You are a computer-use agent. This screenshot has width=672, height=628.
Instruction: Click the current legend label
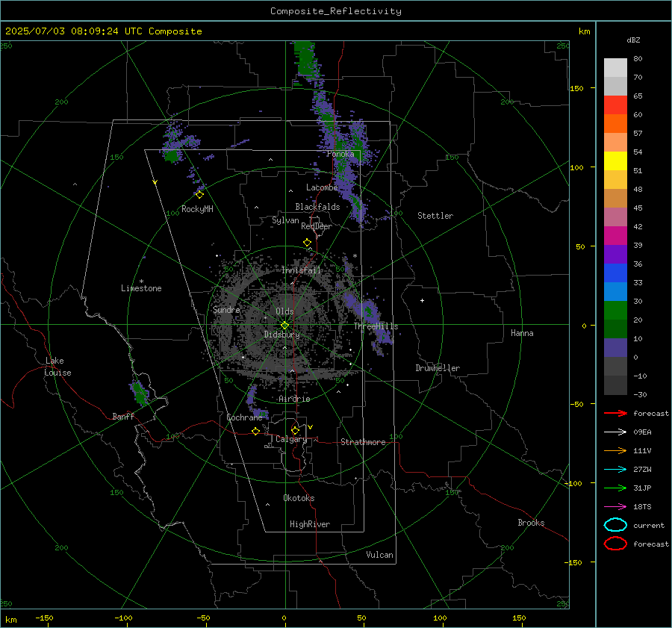pyautogui.click(x=649, y=526)
